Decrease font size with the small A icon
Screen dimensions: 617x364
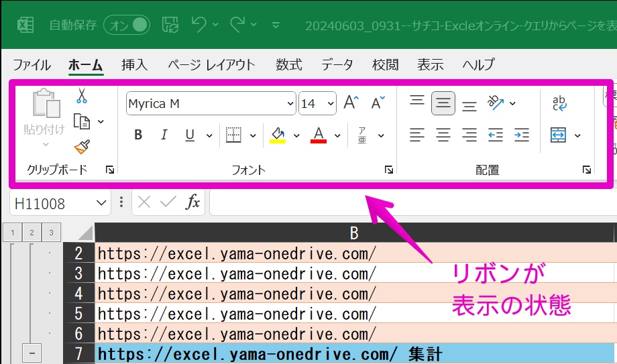pyautogui.click(x=378, y=103)
